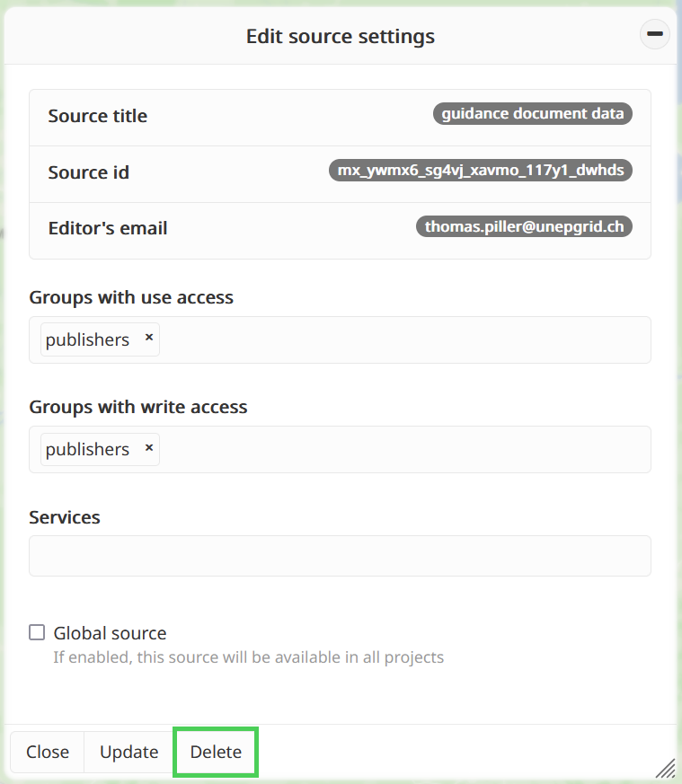682x784 pixels.
Task: Click the Global source label text
Action: click(x=110, y=633)
